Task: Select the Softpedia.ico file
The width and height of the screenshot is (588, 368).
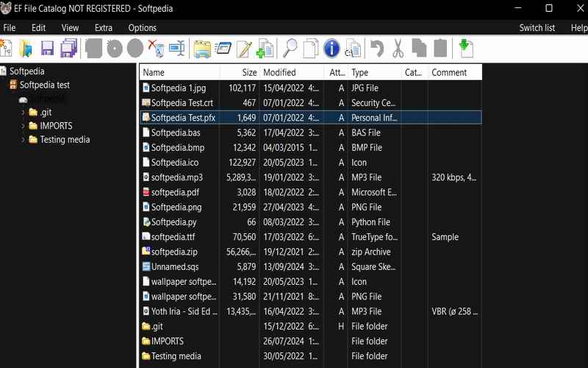Action: tap(311, 162)
